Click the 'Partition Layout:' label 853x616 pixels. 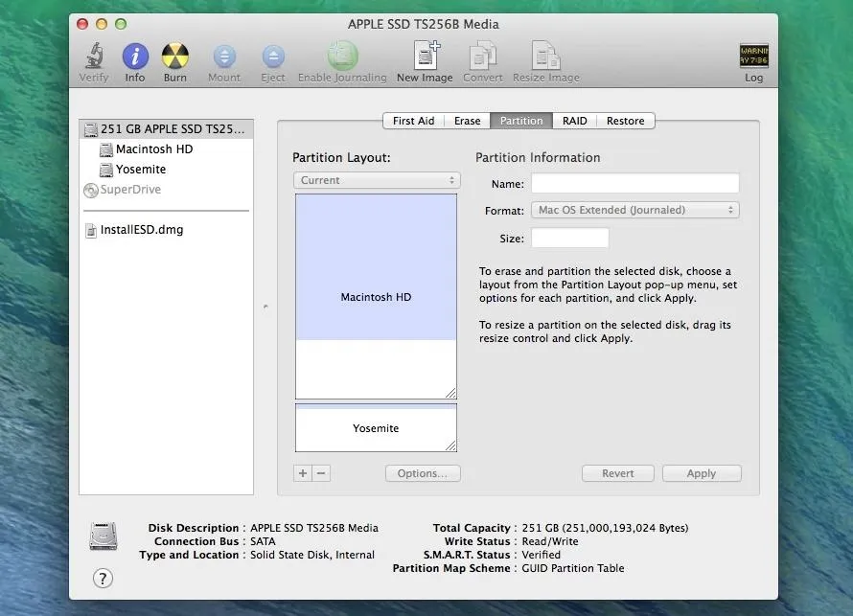341,157
